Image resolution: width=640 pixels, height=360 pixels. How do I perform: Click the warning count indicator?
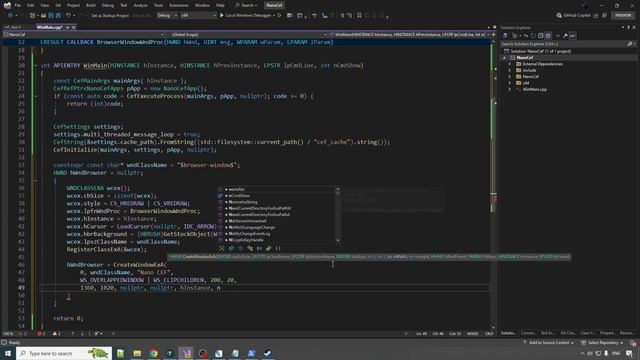(56, 334)
